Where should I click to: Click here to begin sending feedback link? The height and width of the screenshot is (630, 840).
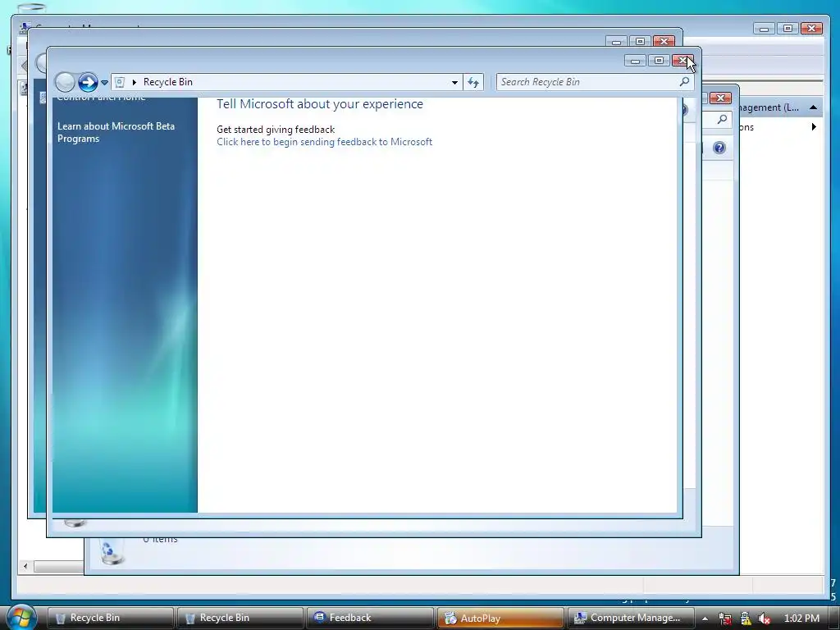(324, 142)
